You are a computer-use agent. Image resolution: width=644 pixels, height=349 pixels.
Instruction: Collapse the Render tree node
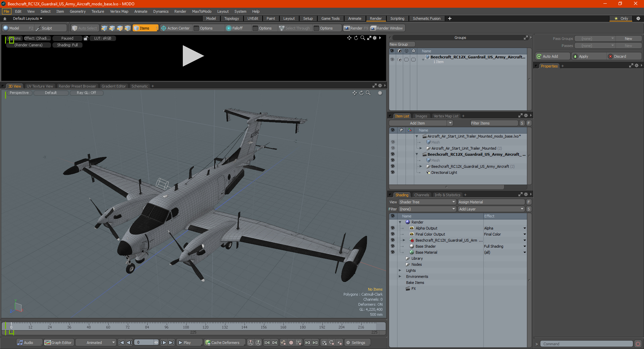[x=400, y=222]
